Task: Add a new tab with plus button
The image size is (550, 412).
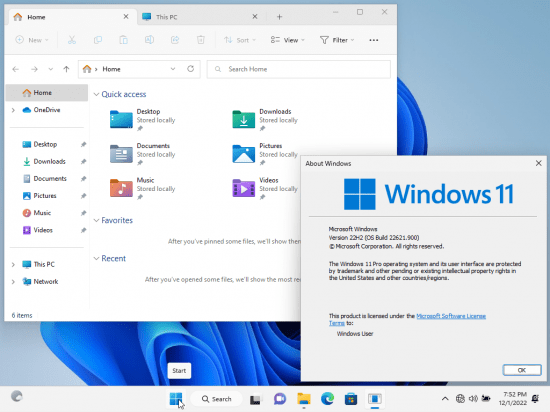Action: click(x=279, y=17)
